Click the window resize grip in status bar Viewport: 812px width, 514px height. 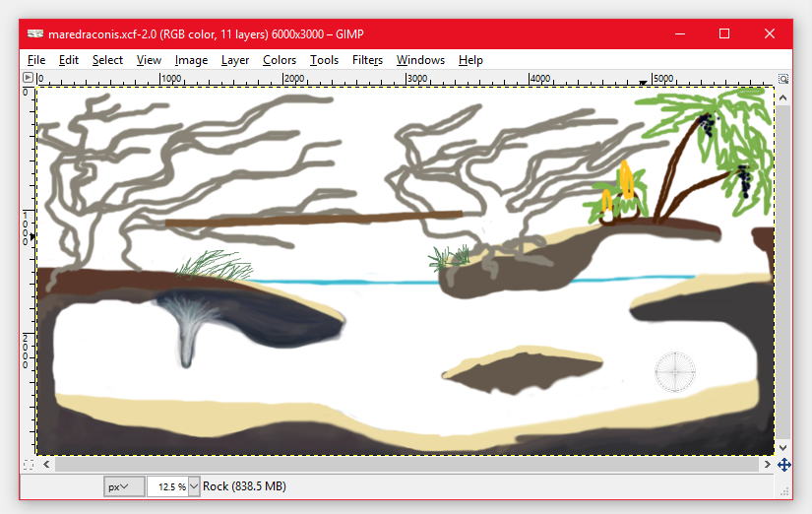click(x=784, y=491)
